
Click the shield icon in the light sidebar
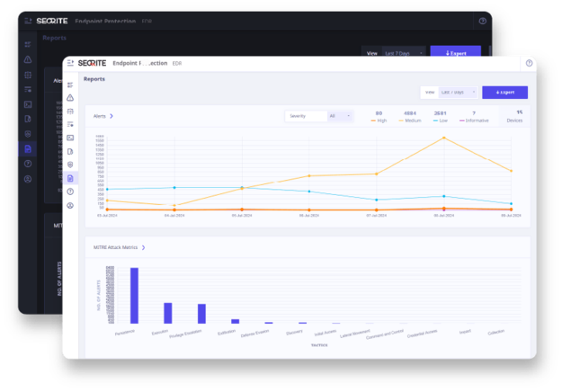click(x=70, y=165)
